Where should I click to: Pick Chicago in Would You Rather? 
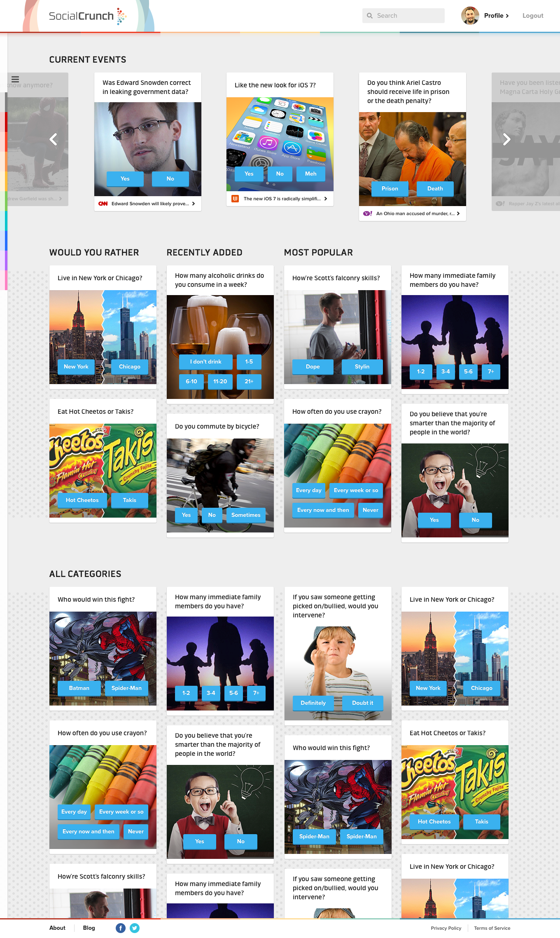(x=130, y=367)
